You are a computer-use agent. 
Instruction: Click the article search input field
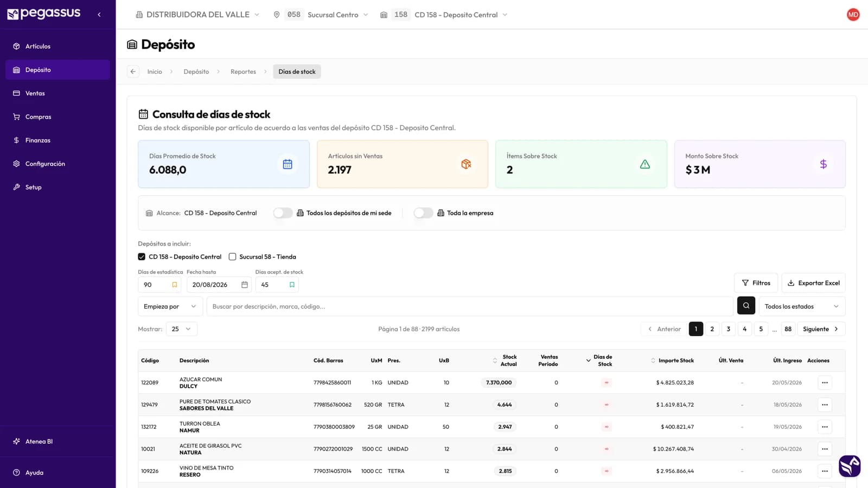tap(470, 306)
